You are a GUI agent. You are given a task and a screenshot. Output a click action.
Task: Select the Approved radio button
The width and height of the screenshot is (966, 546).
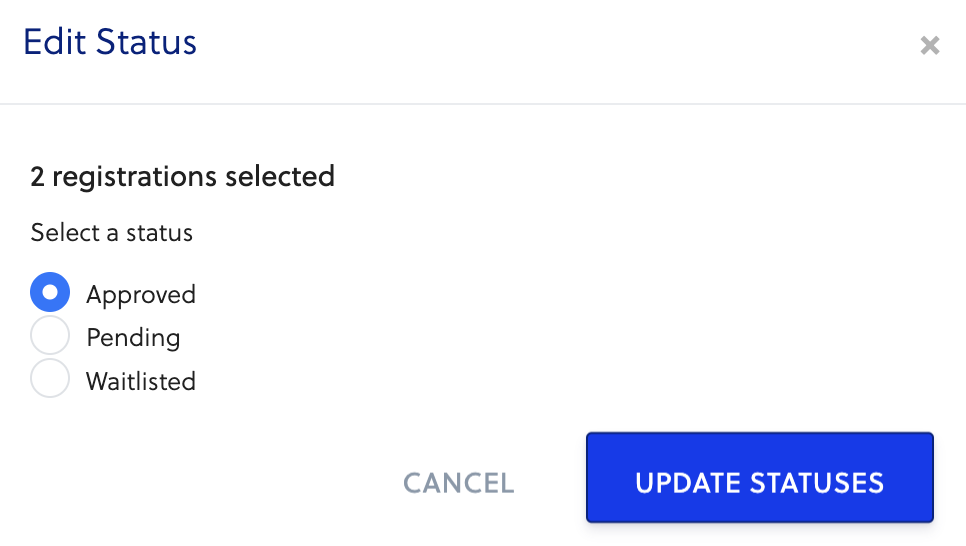click(x=50, y=293)
